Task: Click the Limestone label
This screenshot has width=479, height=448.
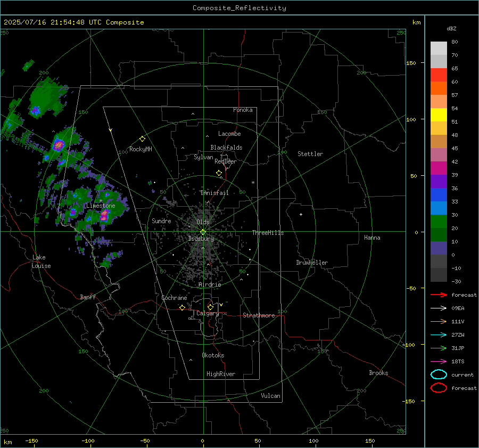Action: click(x=101, y=206)
